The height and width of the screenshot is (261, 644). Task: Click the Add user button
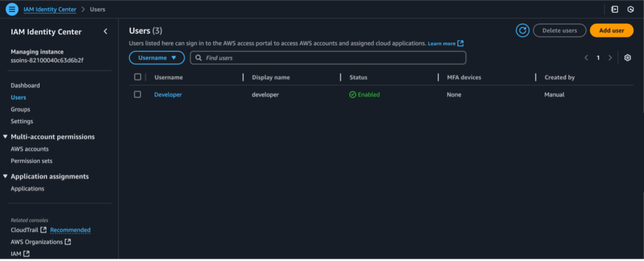point(611,30)
